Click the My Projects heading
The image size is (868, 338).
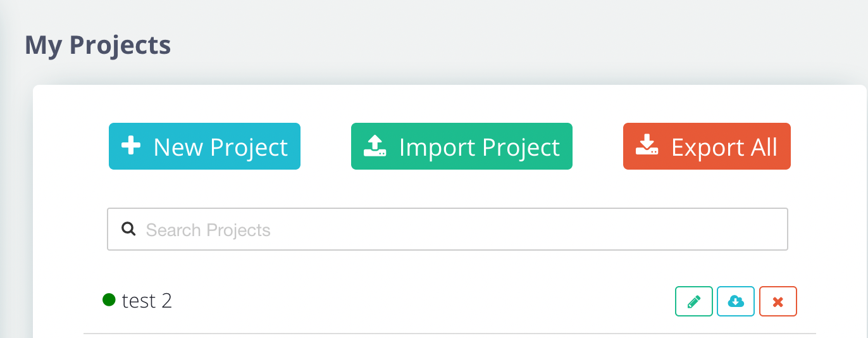[98, 46]
